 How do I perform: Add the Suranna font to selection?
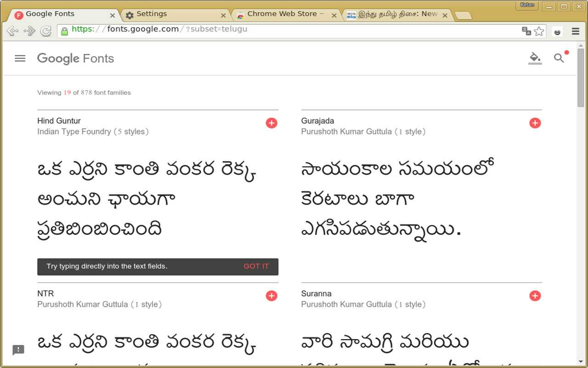535,296
